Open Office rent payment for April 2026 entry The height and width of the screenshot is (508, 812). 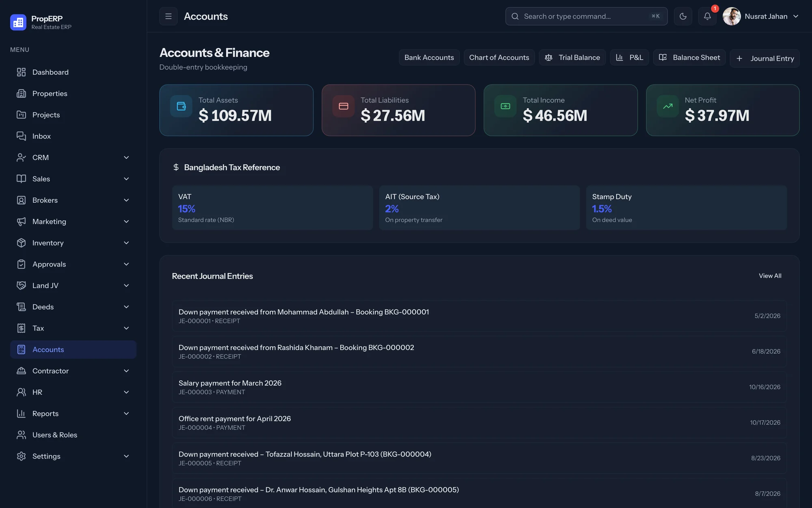tap(479, 423)
